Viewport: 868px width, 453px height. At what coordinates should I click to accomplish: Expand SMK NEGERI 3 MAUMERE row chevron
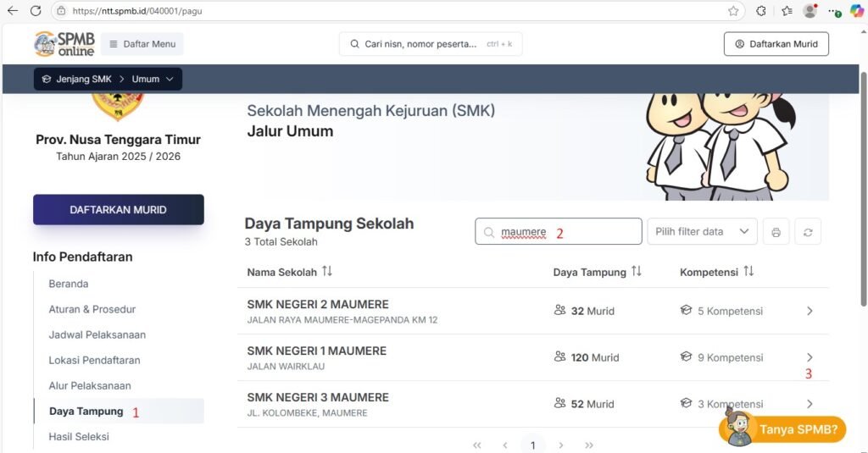click(x=810, y=404)
